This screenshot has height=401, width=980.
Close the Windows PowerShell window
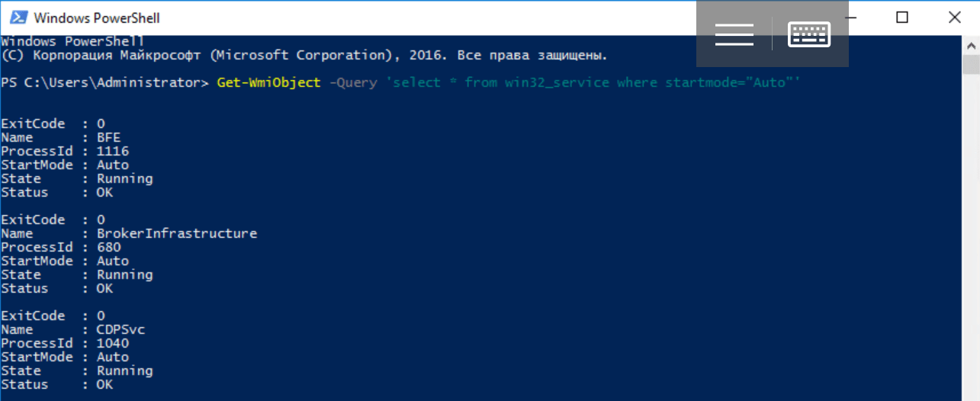[x=954, y=18]
